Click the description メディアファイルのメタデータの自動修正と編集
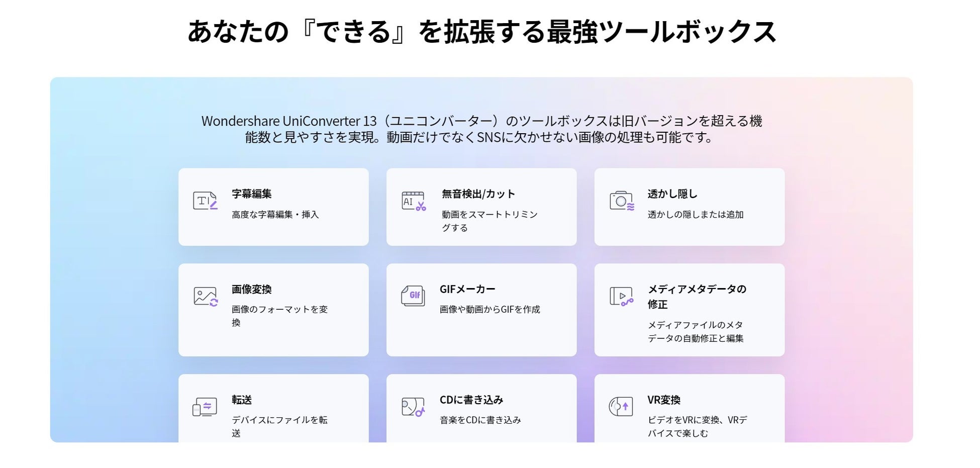This screenshot has height=468, width=980. (696, 332)
